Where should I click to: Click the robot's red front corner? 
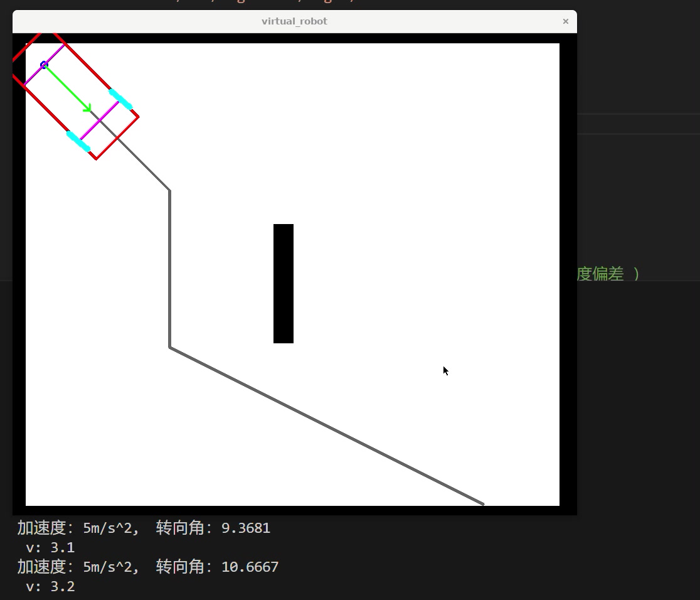[x=137, y=117]
